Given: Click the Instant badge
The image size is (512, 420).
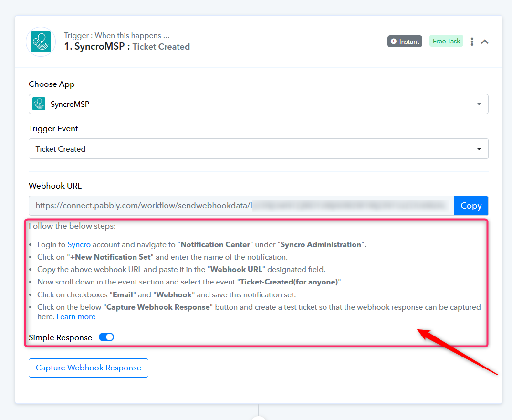Looking at the screenshot, I should tap(405, 42).
